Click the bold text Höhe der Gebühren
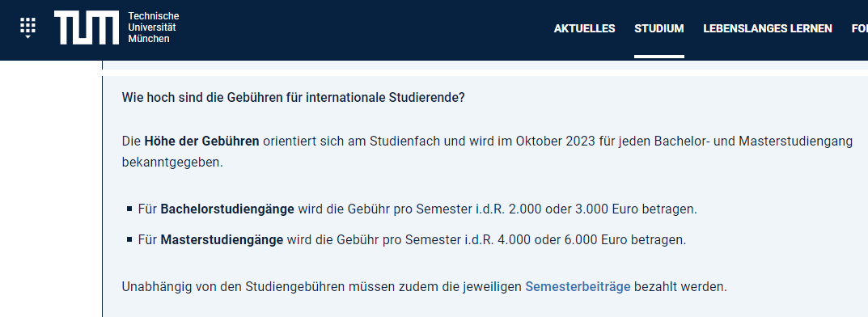This screenshot has width=868, height=321. [x=201, y=141]
